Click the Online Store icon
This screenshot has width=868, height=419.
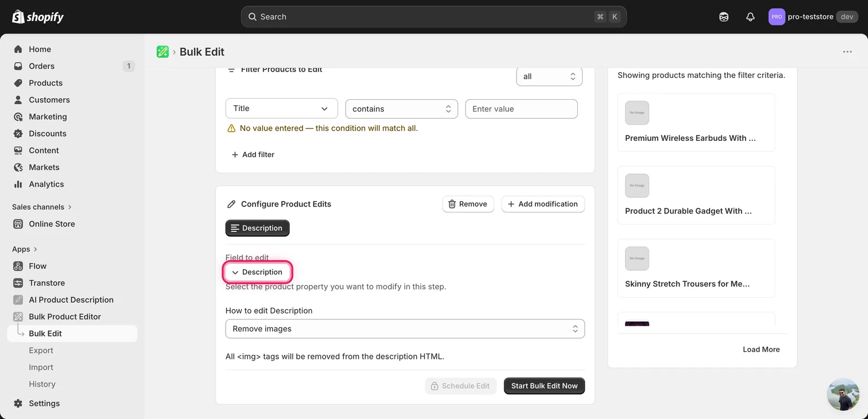[x=18, y=224]
